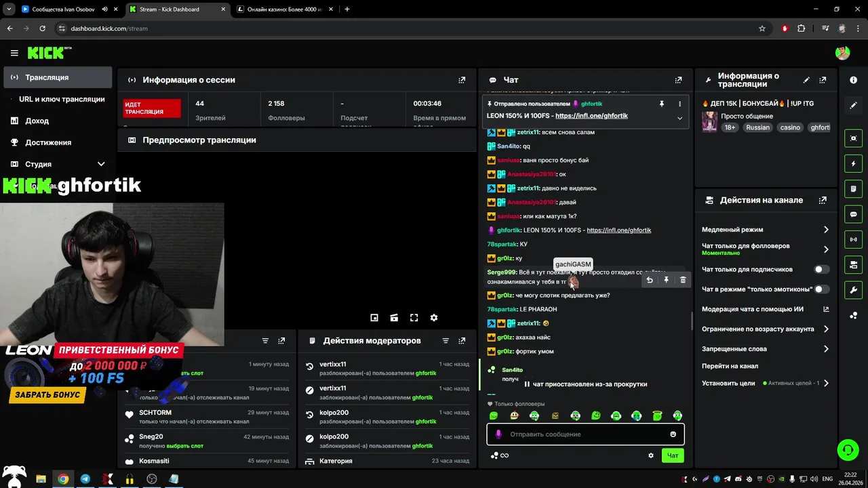Toggle the broadcast signal panel in the right sidebar
This screenshot has width=868, height=488.
pyautogui.click(x=853, y=239)
